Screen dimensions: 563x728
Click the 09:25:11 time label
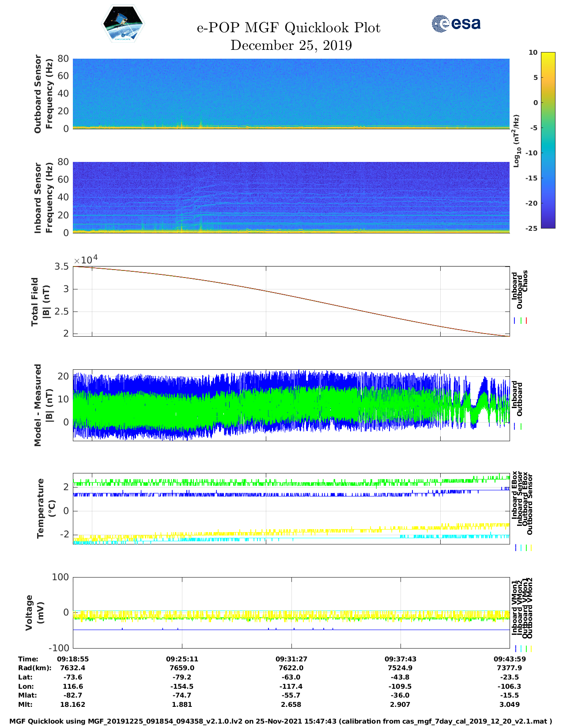click(182, 659)
